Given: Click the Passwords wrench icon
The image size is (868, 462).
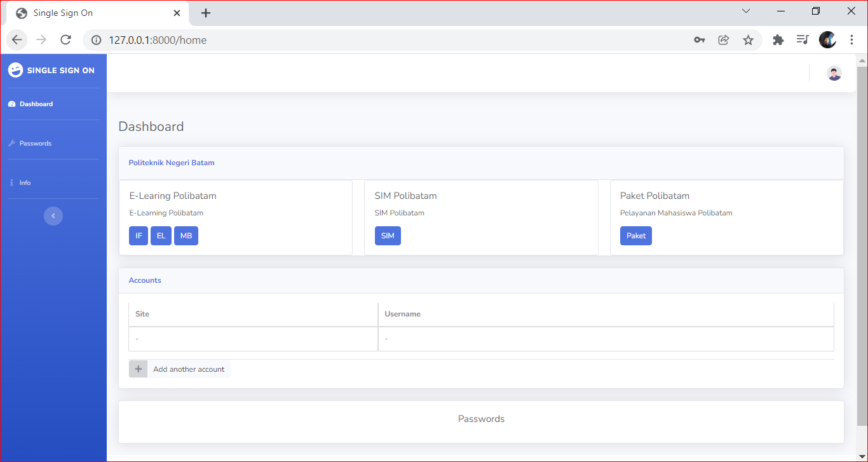Looking at the screenshot, I should pyautogui.click(x=11, y=143).
